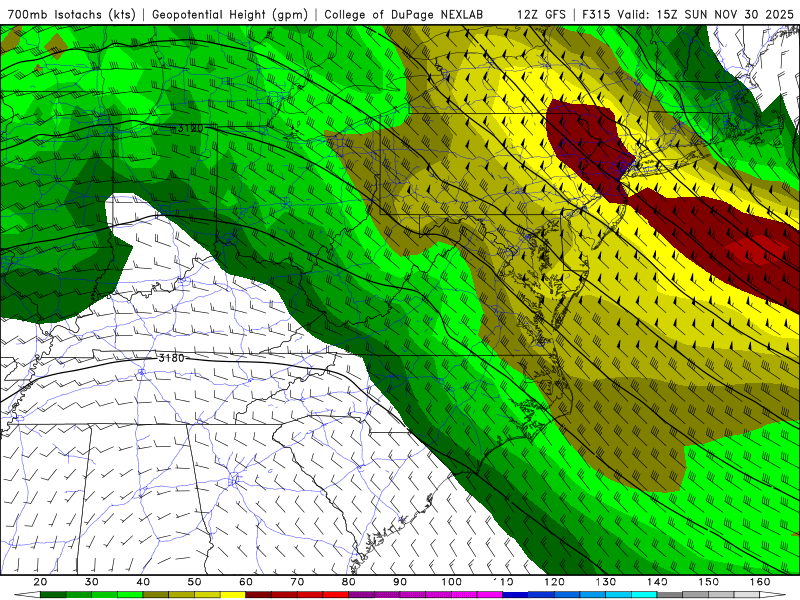Viewport: 800px width, 600px height.
Task: Select the purple legend swatch at 80
Action: [362, 595]
